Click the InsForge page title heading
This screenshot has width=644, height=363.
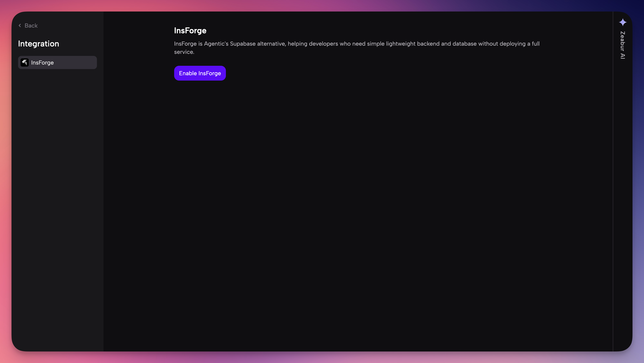point(190,30)
